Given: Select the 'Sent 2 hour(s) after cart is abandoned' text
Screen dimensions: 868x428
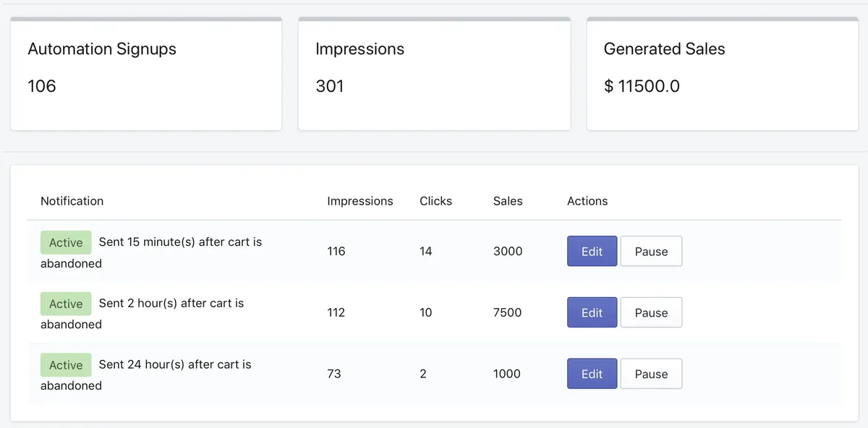Looking at the screenshot, I should tap(142, 314).
